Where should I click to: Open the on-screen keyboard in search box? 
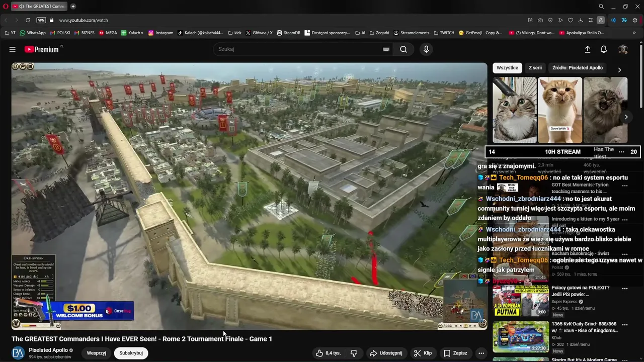click(x=386, y=49)
